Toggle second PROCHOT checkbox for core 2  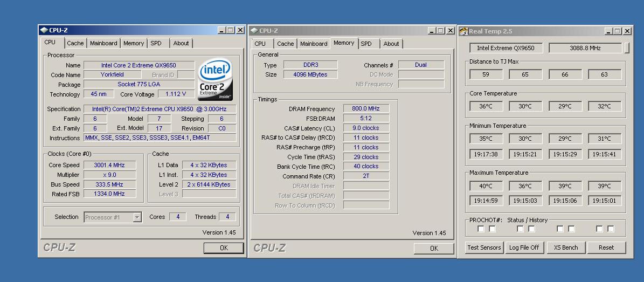(571, 229)
